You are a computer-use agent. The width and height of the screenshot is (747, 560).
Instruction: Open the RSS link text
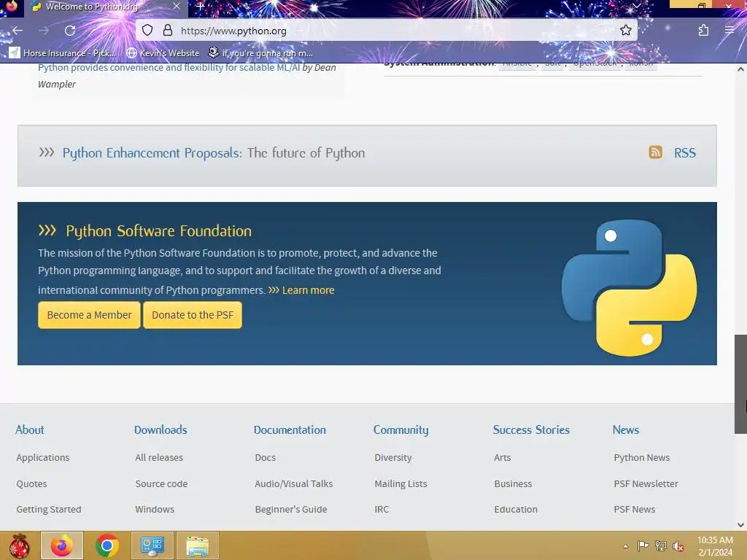point(684,153)
